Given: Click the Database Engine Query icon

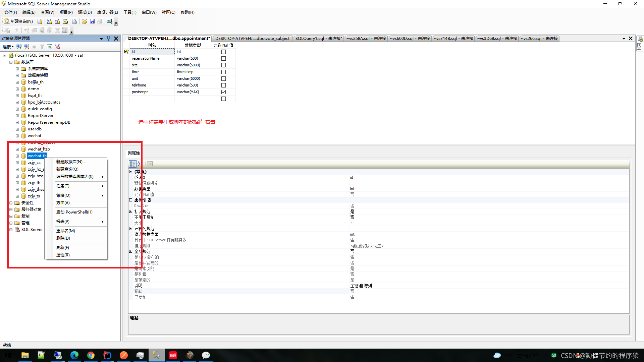Looking at the screenshot, I should click(40, 21).
